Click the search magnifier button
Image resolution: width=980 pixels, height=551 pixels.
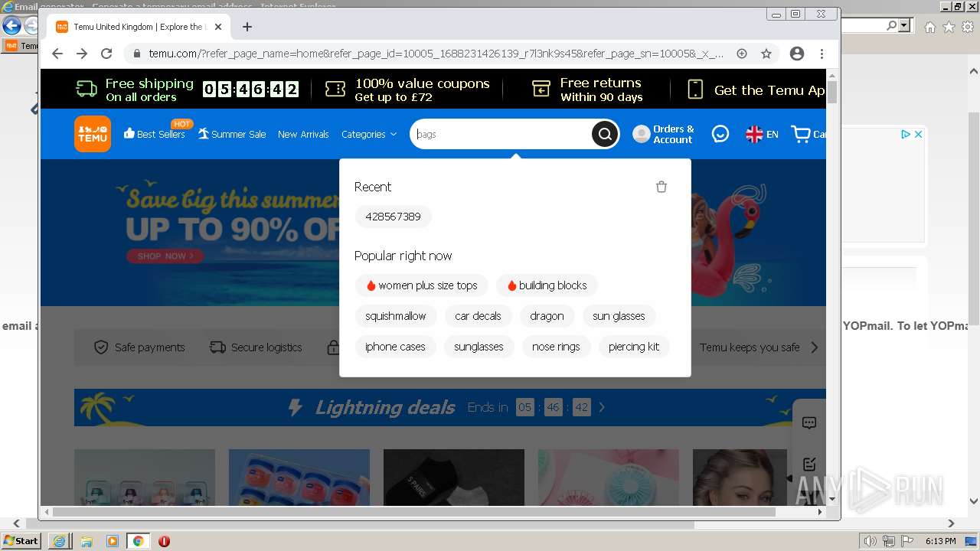[605, 134]
